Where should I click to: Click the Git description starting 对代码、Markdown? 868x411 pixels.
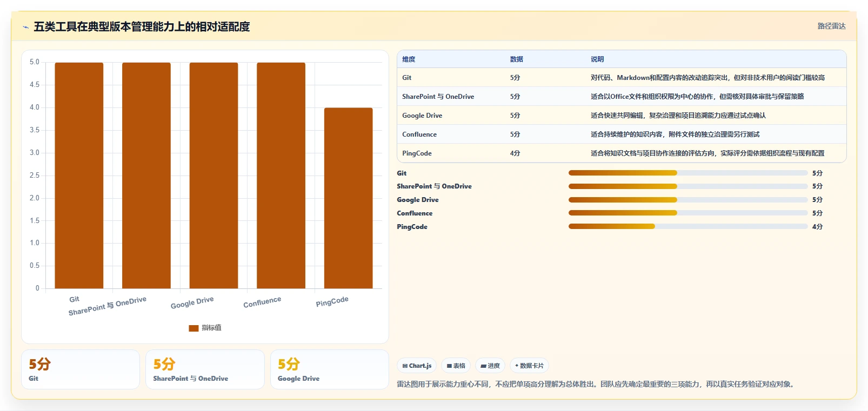[x=707, y=78]
